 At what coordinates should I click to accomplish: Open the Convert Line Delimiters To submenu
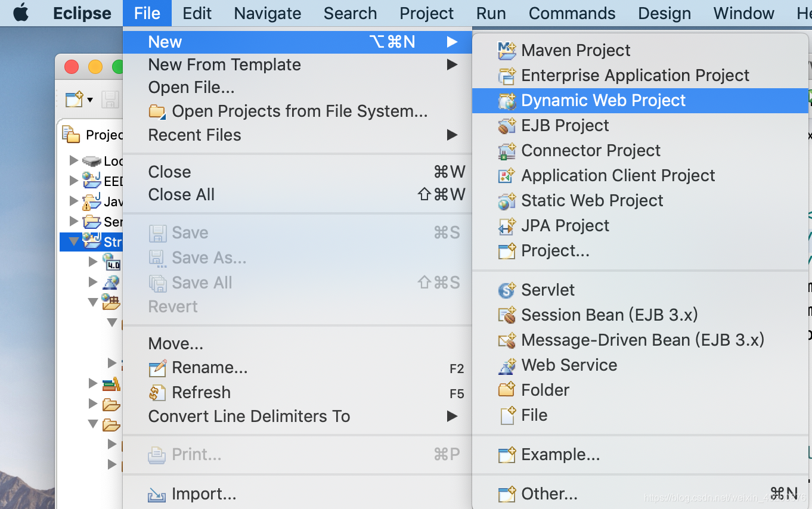[249, 416]
